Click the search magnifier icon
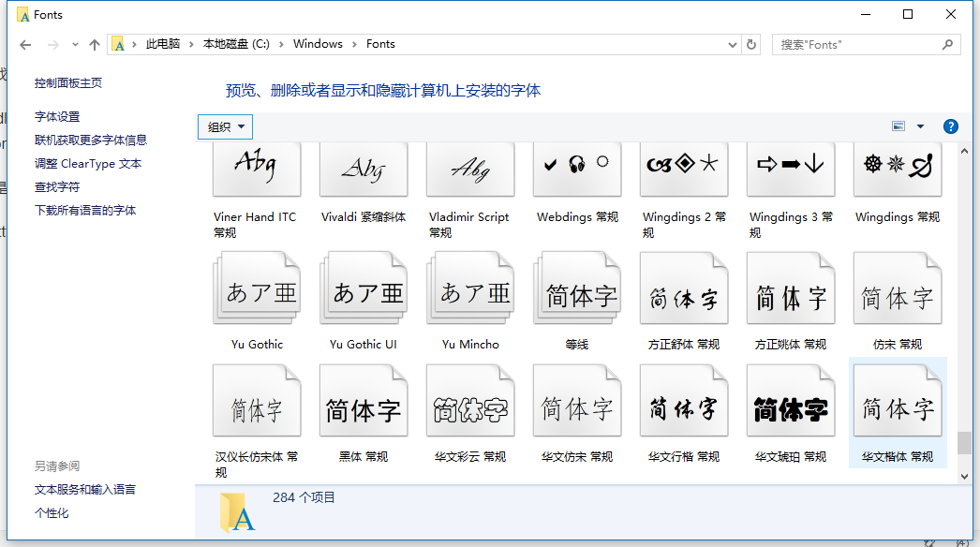The image size is (980, 547). 947,44
